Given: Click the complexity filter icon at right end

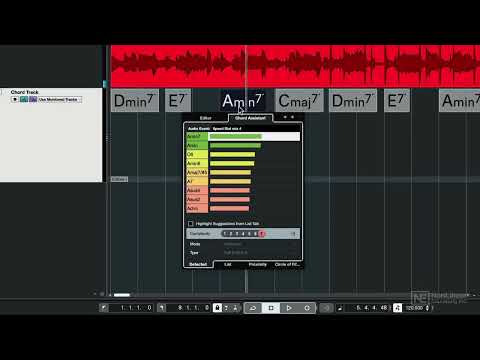Looking at the screenshot, I should coord(294,234).
